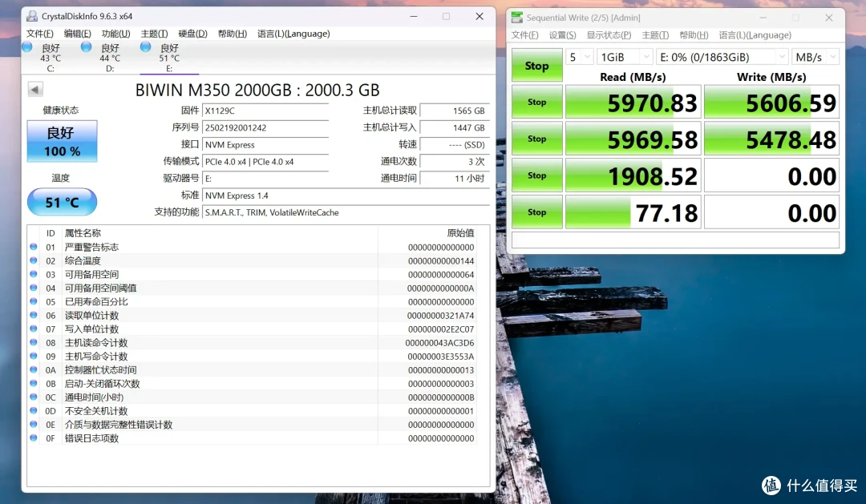Image resolution: width=866 pixels, height=504 pixels.
Task: Open the drive selector showing E: 0% (0/1863GiB)
Action: click(x=722, y=57)
